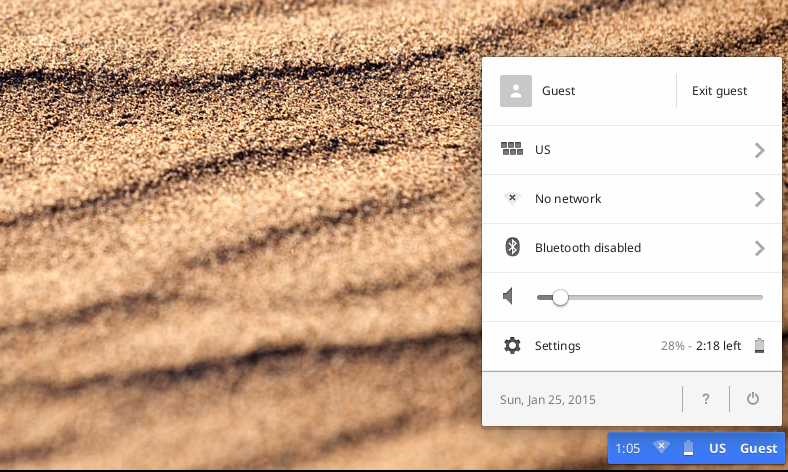Expand the US input method chevron

pos(759,150)
